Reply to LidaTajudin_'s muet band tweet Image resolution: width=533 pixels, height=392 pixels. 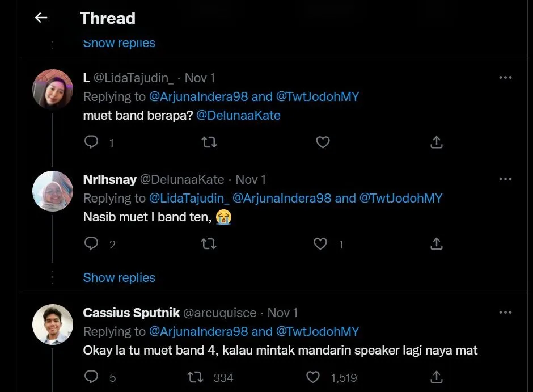click(91, 142)
